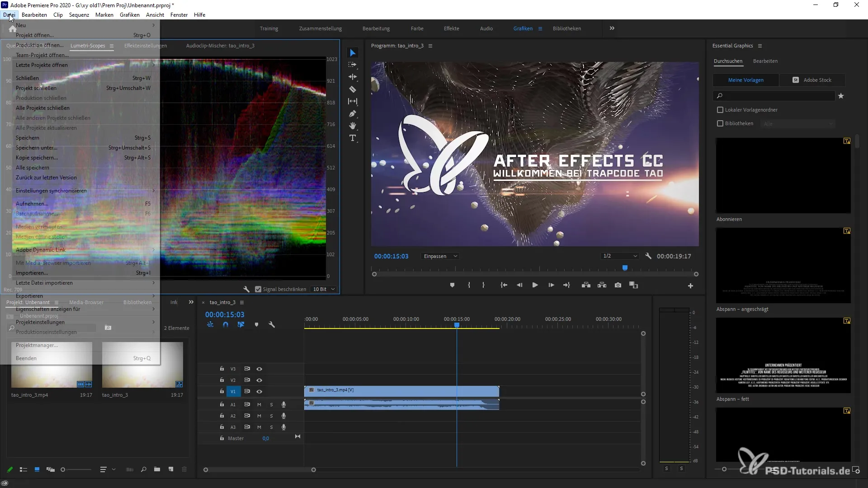
Task: Expand workspace overflow chevrons
Action: [x=612, y=28]
